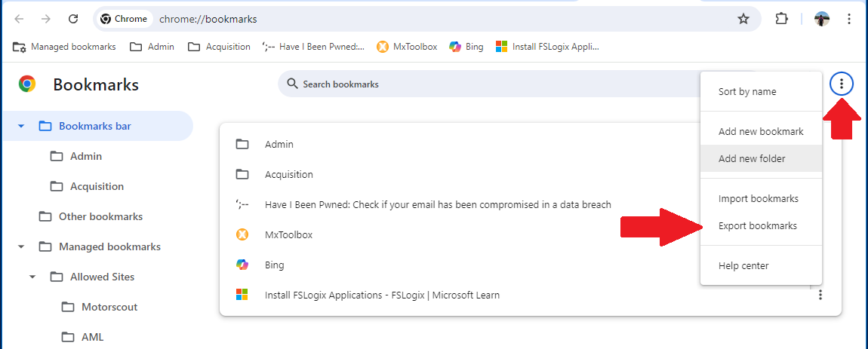Screen dimensions: 868x349
Task: Open the Extensions puzzle icon
Action: [x=781, y=19]
